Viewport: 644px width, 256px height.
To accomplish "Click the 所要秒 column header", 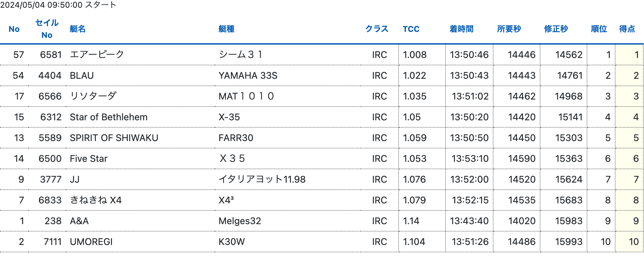I will tap(509, 29).
